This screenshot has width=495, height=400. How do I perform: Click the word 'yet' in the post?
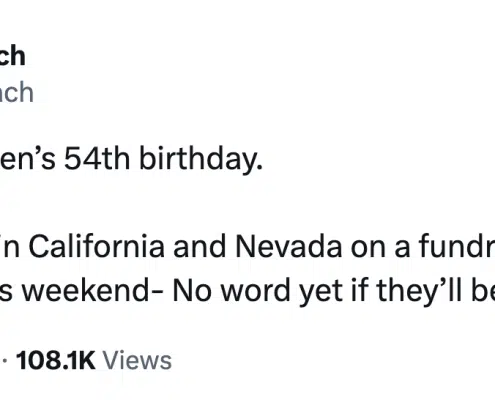click(x=321, y=292)
